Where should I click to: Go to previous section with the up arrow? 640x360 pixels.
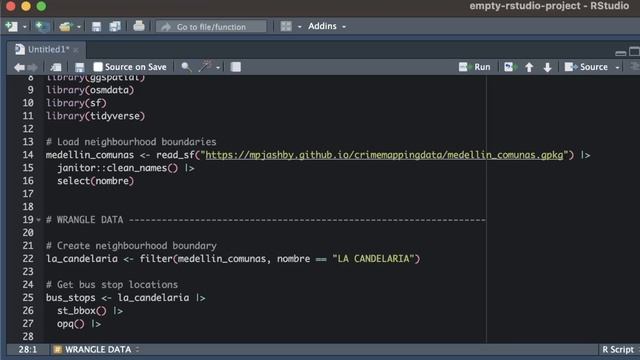tap(529, 67)
